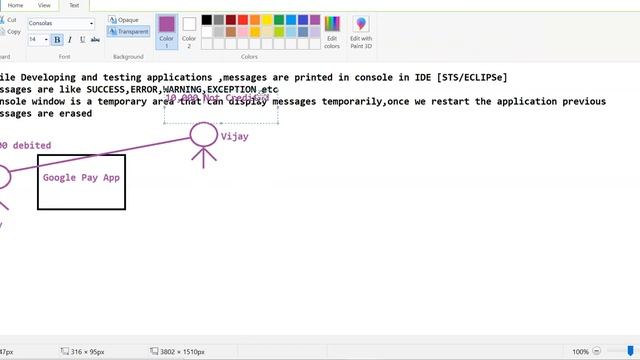Click the 'Vijay' label on canvas
The image size is (640, 360).
coord(234,136)
